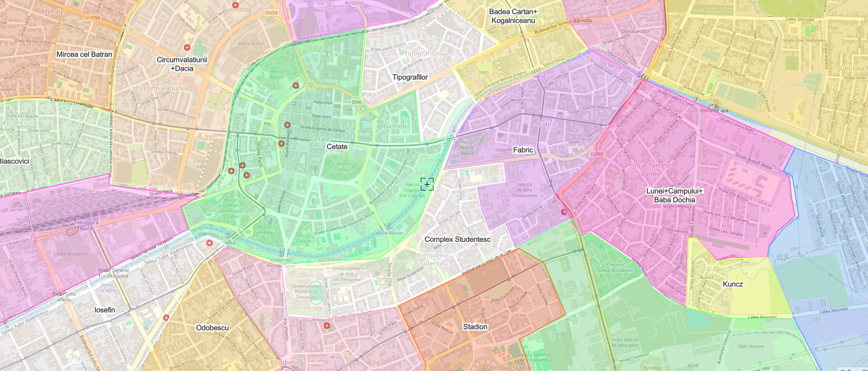Select the Lunei+Campului+Baba Dochia label
The image size is (868, 371).
click(674, 195)
